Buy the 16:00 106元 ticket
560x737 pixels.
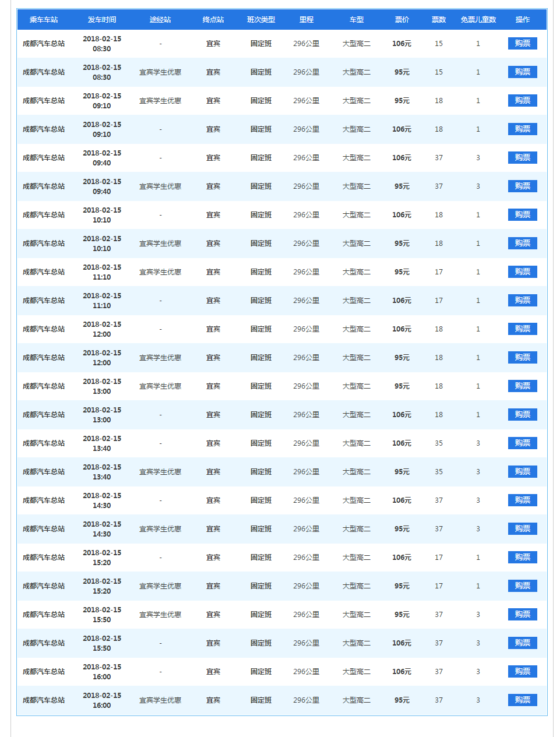click(522, 672)
